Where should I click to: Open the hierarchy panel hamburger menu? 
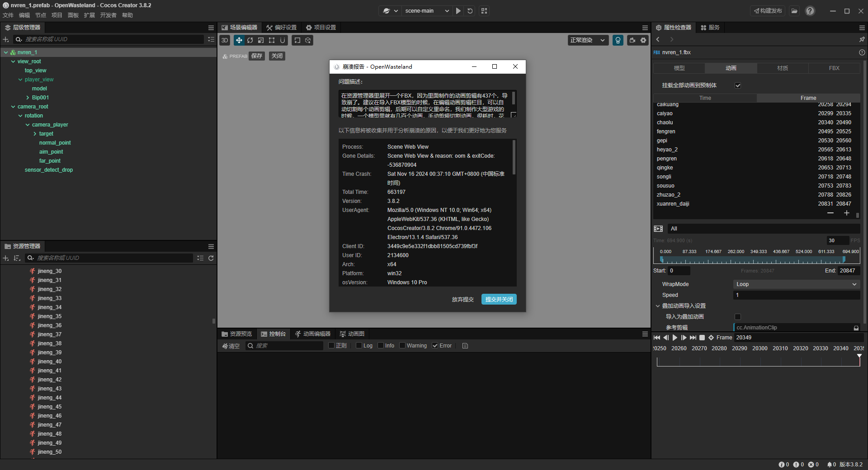211,28
